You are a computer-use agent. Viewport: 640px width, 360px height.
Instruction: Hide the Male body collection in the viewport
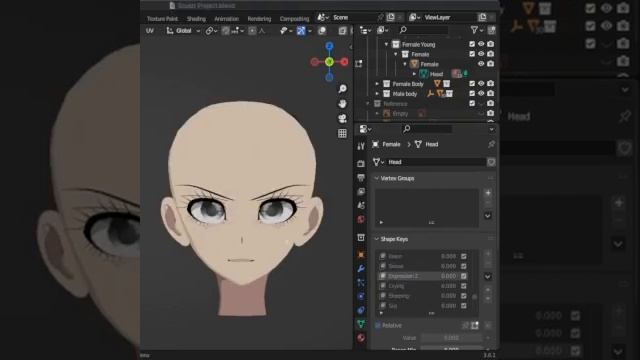click(x=481, y=93)
